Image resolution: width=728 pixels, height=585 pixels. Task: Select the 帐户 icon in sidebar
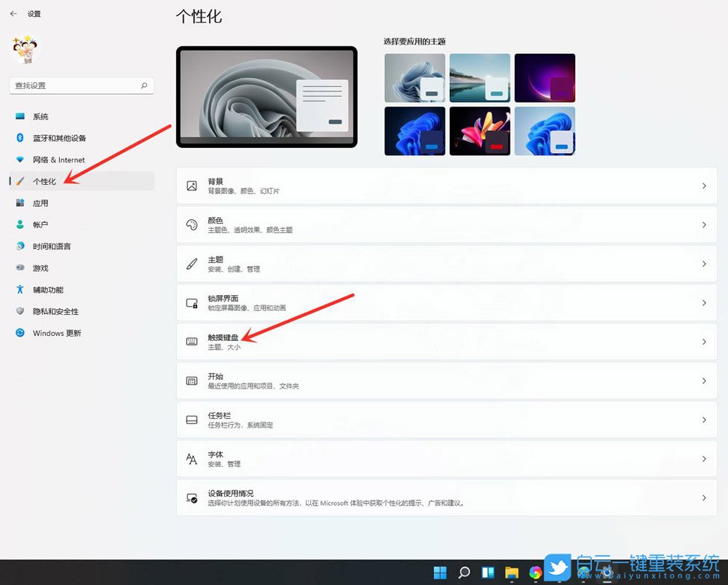coord(19,224)
